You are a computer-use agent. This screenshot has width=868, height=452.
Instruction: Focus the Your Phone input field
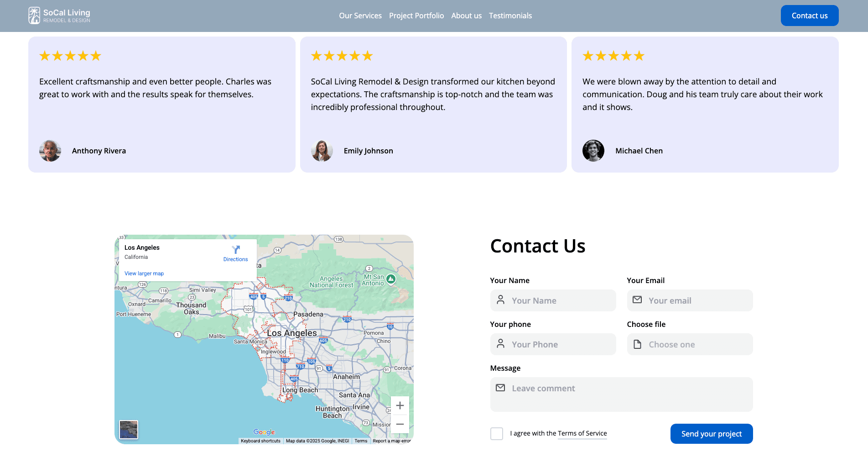click(x=553, y=344)
